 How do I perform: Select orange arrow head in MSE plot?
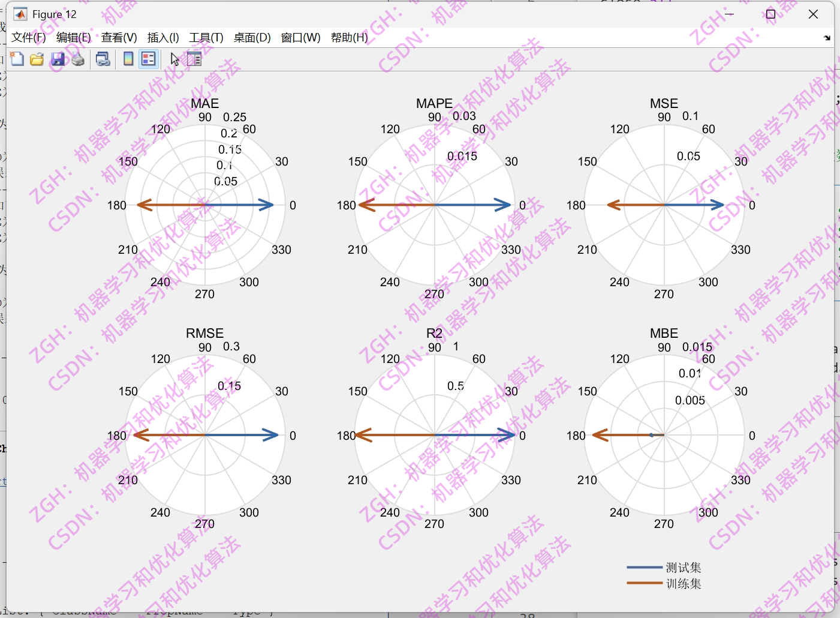pyautogui.click(x=615, y=205)
